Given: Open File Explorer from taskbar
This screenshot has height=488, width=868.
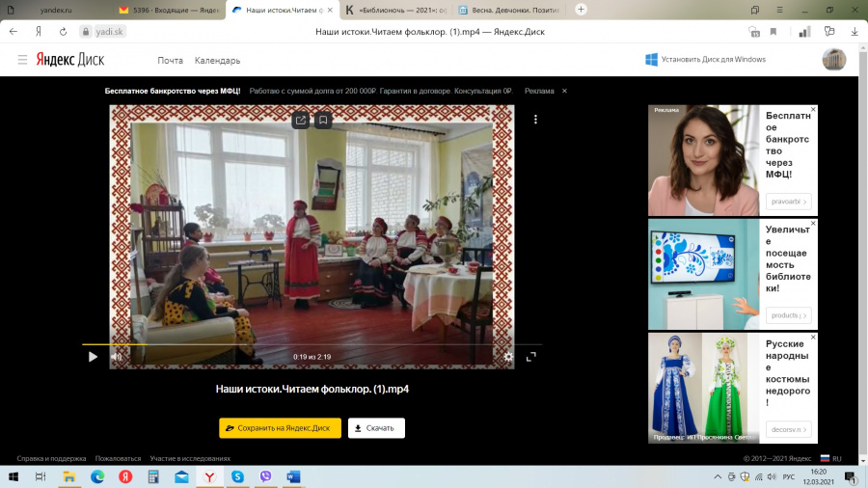Looking at the screenshot, I should pos(69,476).
